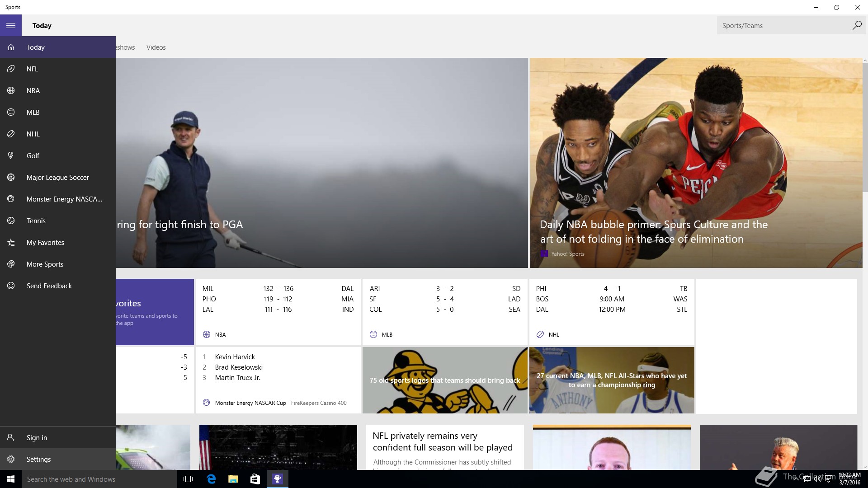Open the NFL menu item label
This screenshot has width=868, height=488.
tap(32, 69)
